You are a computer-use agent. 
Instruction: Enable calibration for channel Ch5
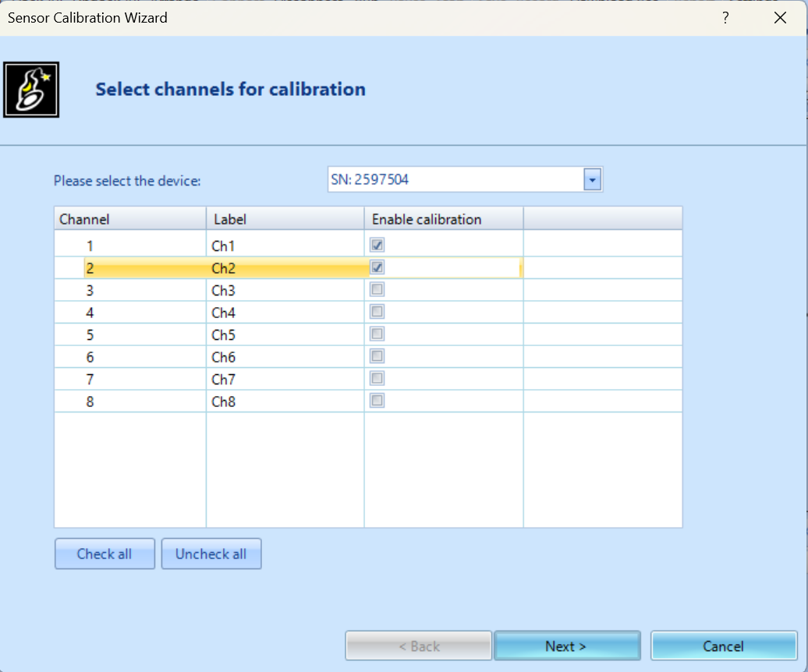(377, 334)
